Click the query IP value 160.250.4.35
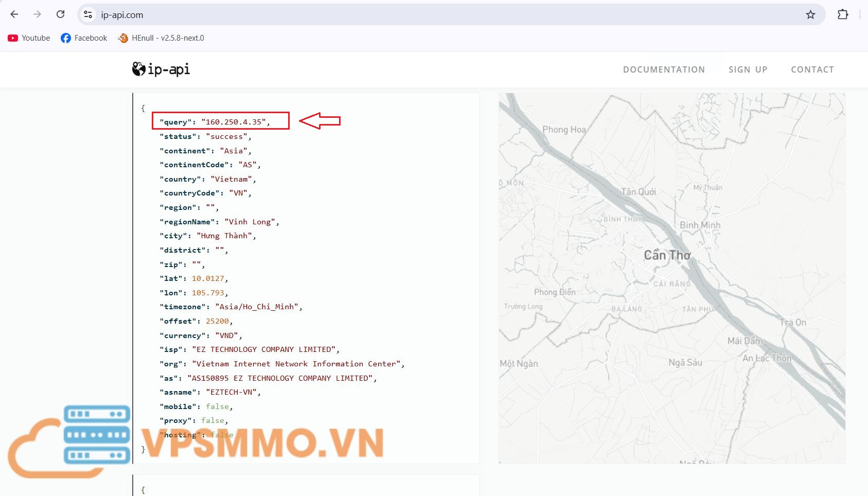The height and width of the screenshot is (496, 868). tap(234, 122)
